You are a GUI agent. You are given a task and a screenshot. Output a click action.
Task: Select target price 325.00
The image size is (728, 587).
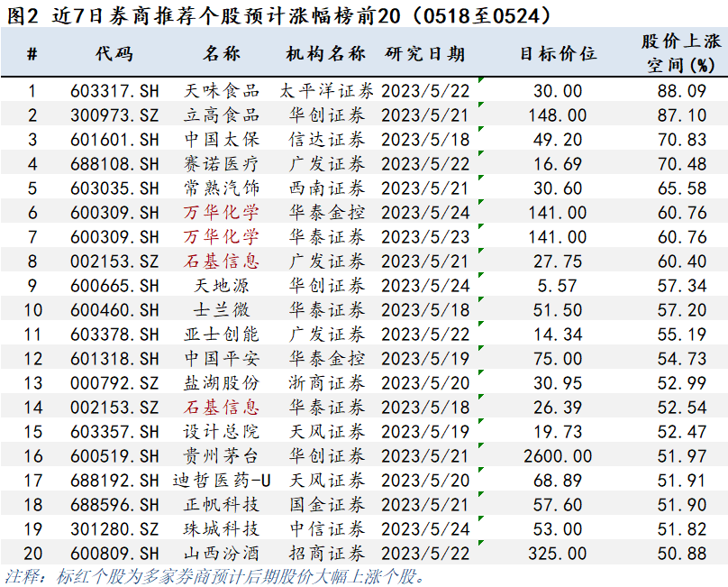tap(558, 554)
